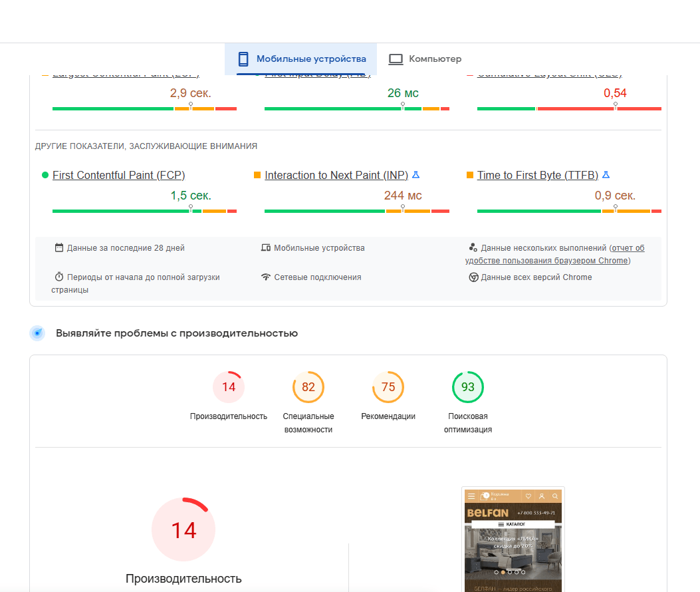
Task: Click the devices icon beside Мобильные устройства info
Action: 266,247
